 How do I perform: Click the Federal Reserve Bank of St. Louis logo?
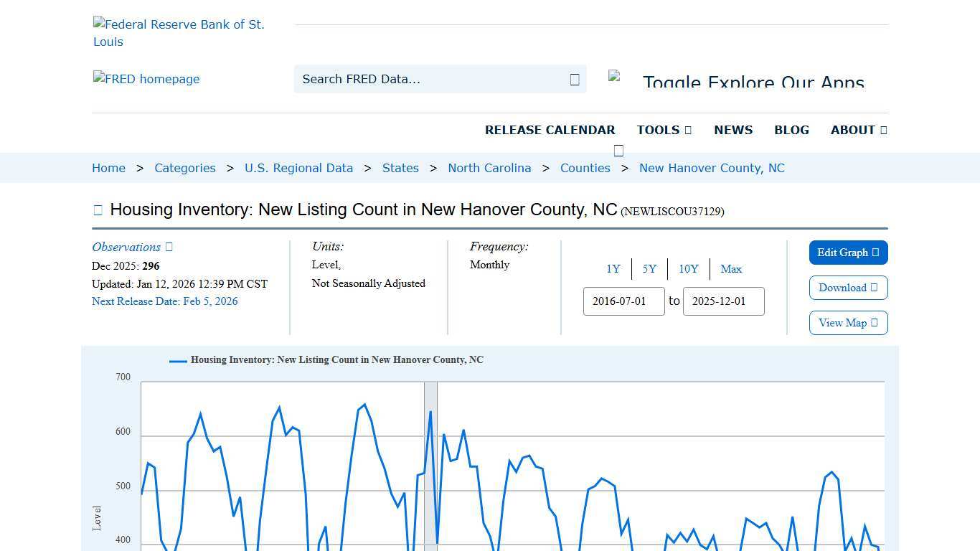(179, 32)
